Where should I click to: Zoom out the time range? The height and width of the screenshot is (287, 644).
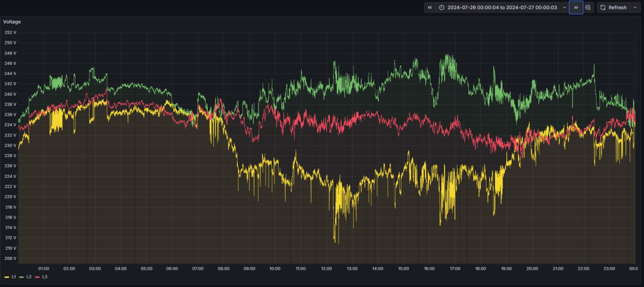588,8
